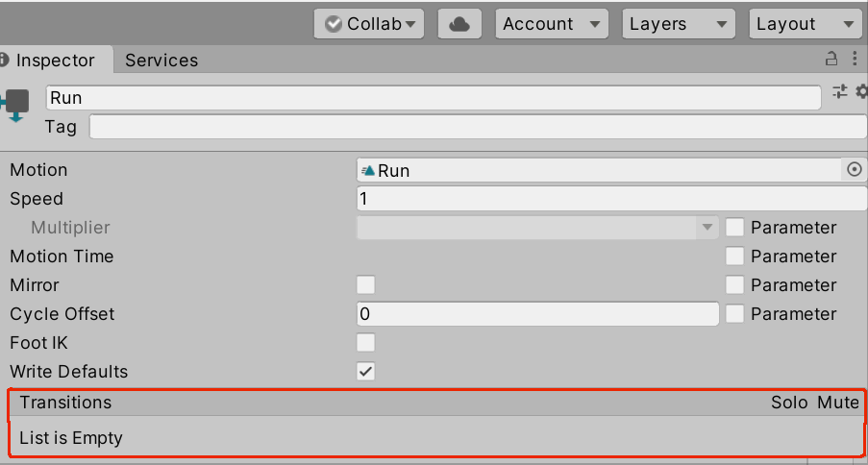Lock the Inspector with the padlock icon
The height and width of the screenshot is (465, 868).
click(x=831, y=60)
